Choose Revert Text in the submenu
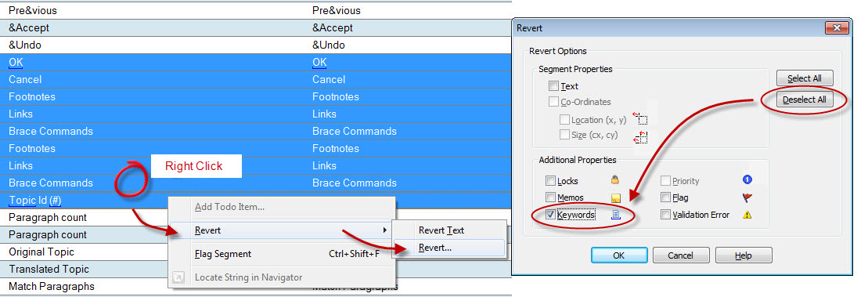868x297 pixels. [x=449, y=230]
